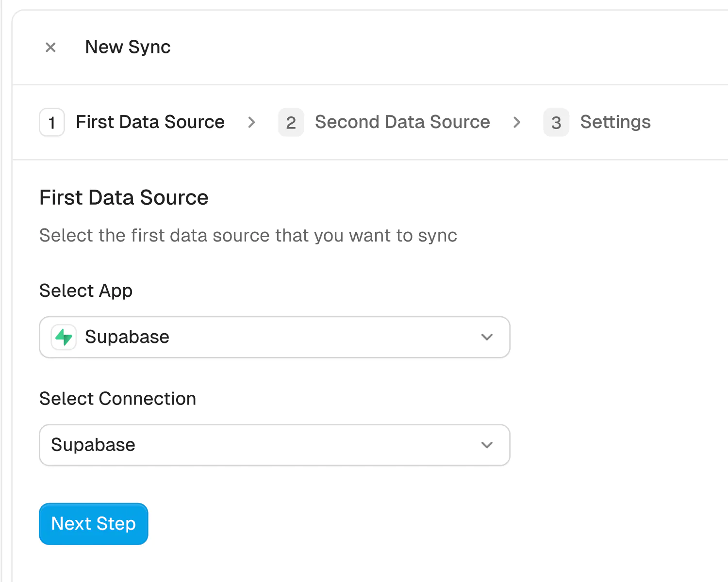Open the Select App dropdown

[x=275, y=337]
